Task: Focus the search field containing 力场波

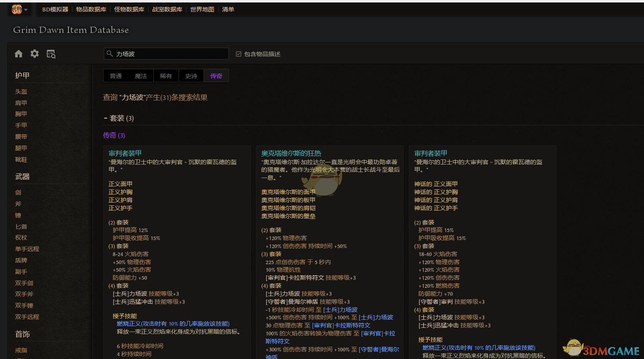Action: 166,54
